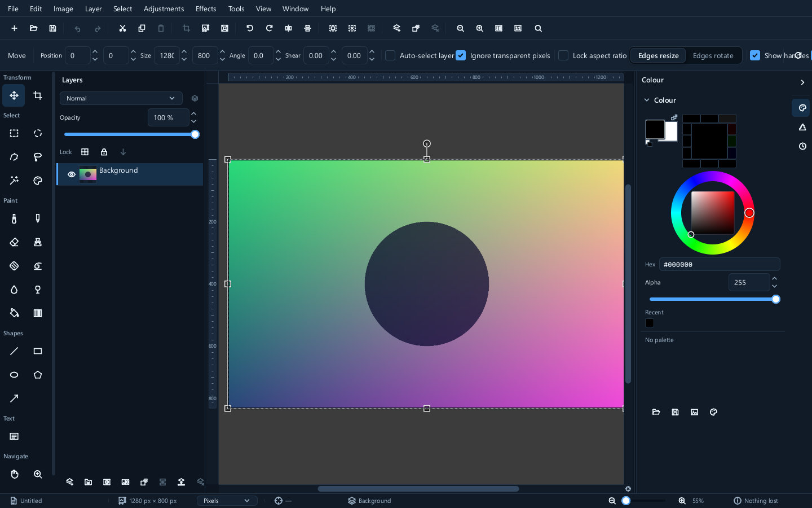The width and height of the screenshot is (812, 508).
Task: Increase layer Opacity with up stepper
Action: coord(194,113)
